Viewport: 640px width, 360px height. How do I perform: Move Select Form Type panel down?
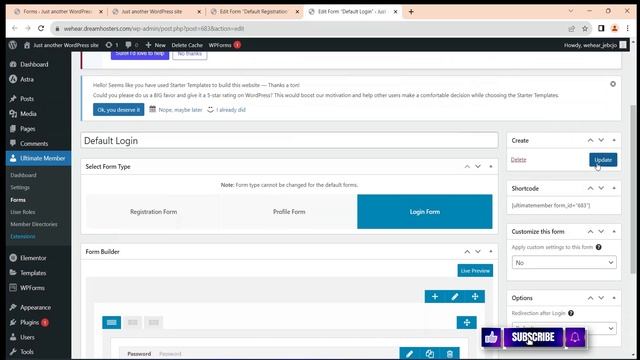click(x=478, y=167)
